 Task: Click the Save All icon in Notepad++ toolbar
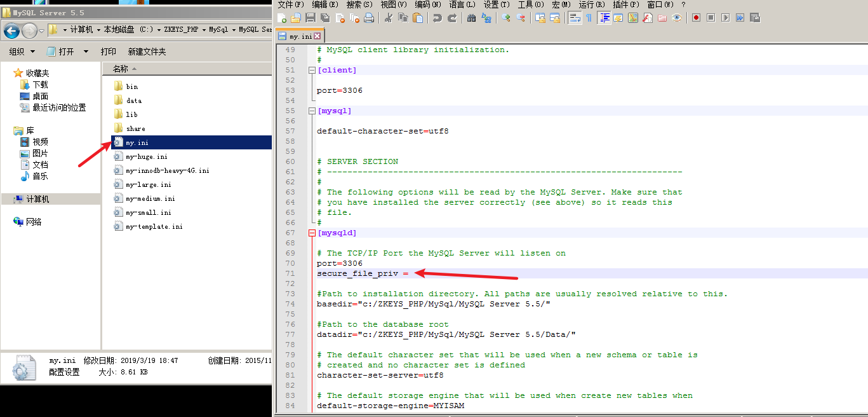(325, 18)
